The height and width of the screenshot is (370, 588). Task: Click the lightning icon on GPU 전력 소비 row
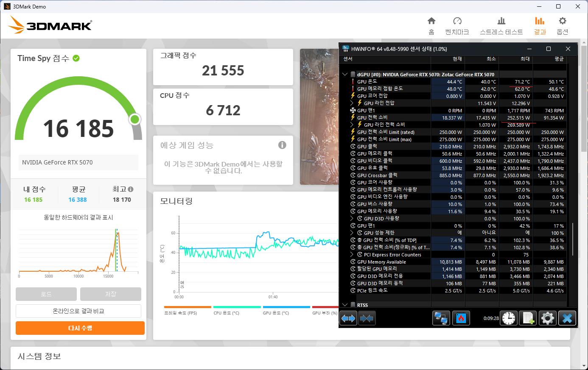353,118
